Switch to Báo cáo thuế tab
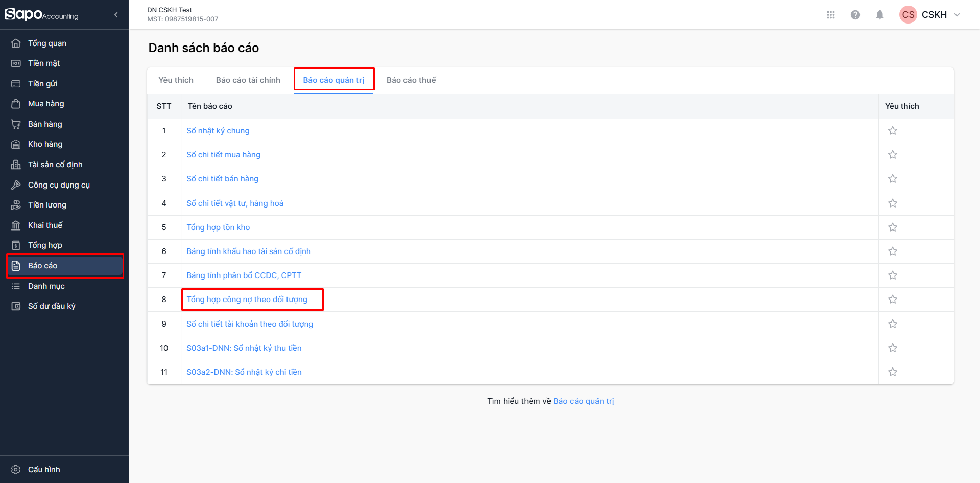 pos(411,80)
